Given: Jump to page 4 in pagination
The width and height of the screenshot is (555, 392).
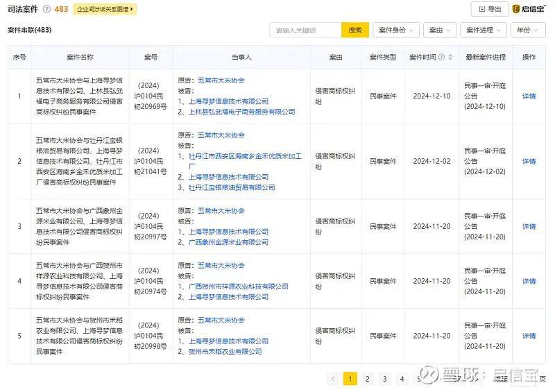Looking at the screenshot, I should pyautogui.click(x=402, y=379).
